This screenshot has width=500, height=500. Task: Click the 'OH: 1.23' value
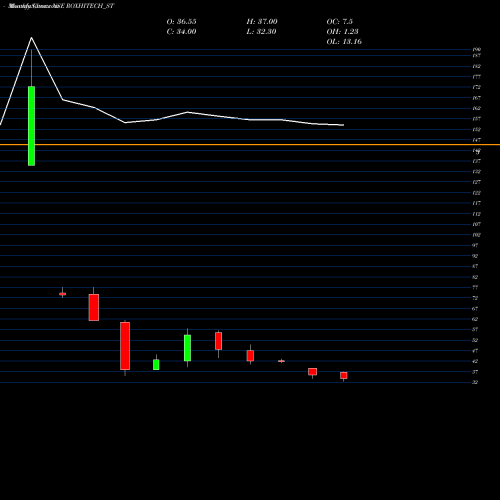pyautogui.click(x=342, y=32)
